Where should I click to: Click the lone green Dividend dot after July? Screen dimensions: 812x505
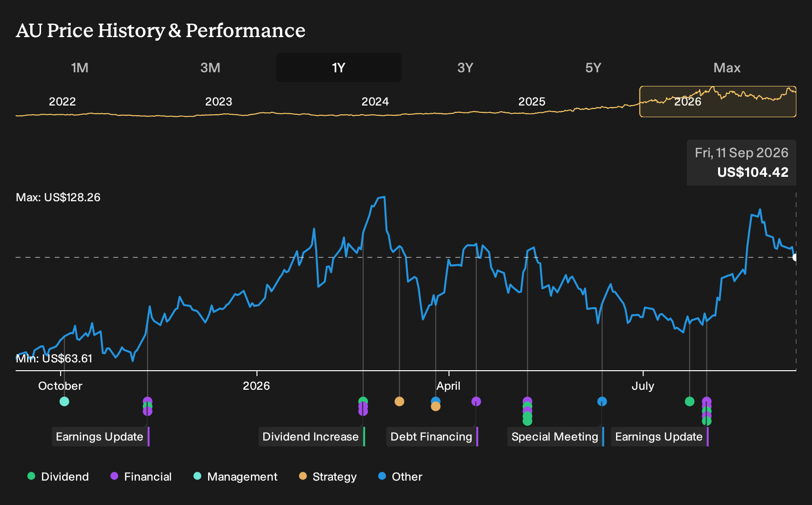click(689, 401)
